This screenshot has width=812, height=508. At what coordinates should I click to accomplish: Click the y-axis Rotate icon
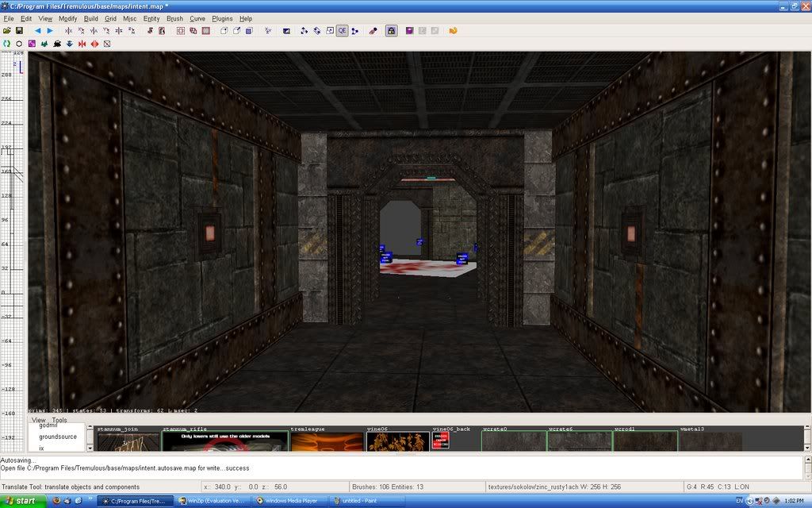point(106,31)
